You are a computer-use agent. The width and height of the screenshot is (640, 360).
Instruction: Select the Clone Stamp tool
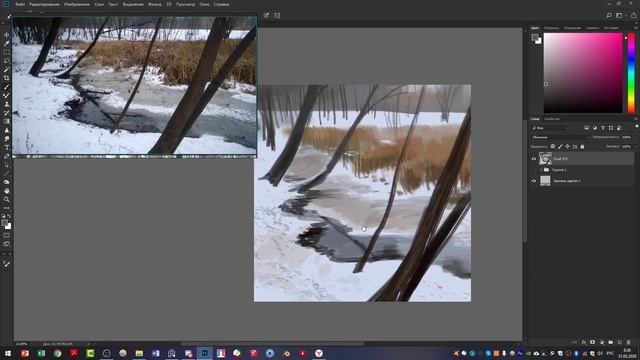pos(7,104)
